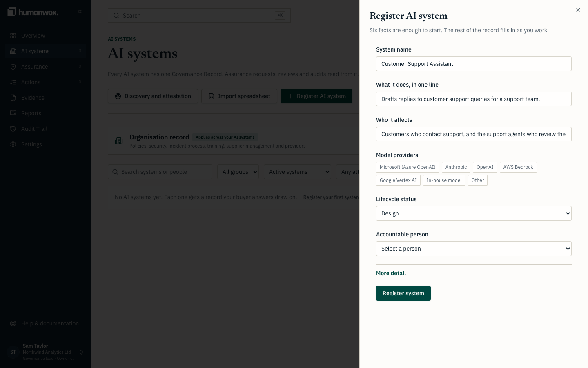Open the Lifecycle status dropdown
This screenshot has height=368, width=588.
pos(474,213)
